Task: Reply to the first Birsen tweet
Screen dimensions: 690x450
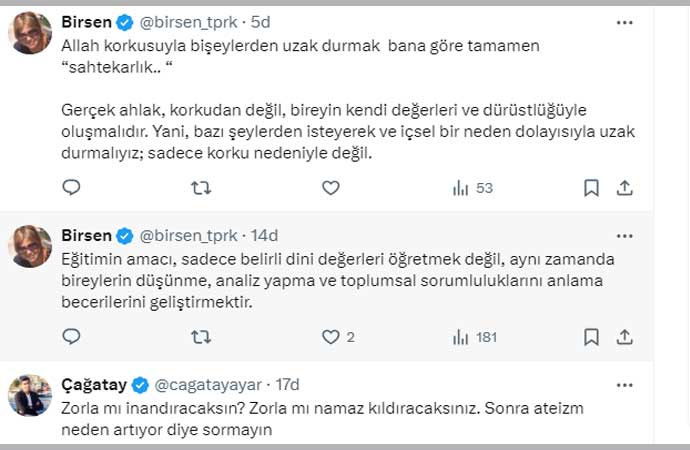Action: (x=71, y=187)
